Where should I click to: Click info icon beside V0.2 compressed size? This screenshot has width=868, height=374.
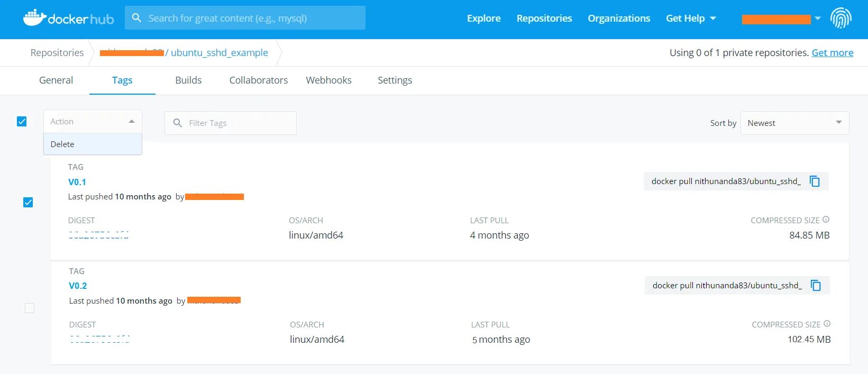[x=827, y=324]
